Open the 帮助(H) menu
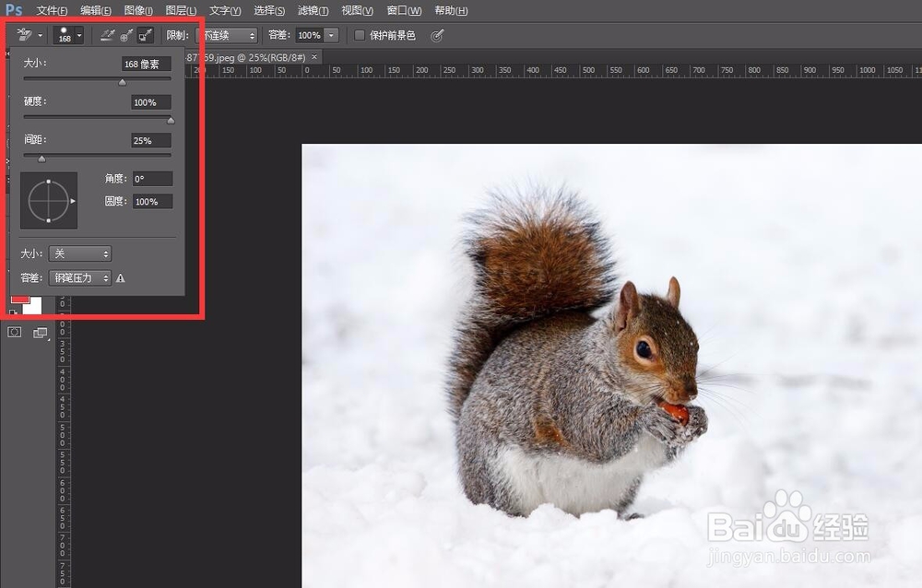The image size is (922, 588). click(451, 10)
